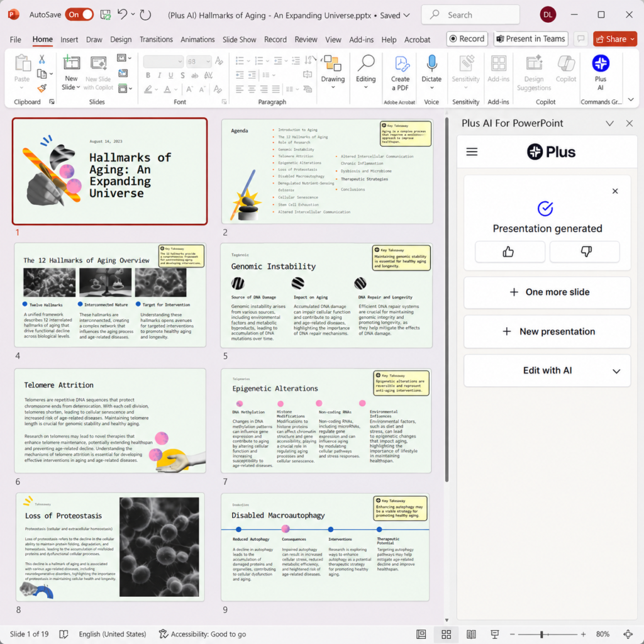The image size is (644, 644).
Task: Click the Center align icon
Action: [x=252, y=89]
